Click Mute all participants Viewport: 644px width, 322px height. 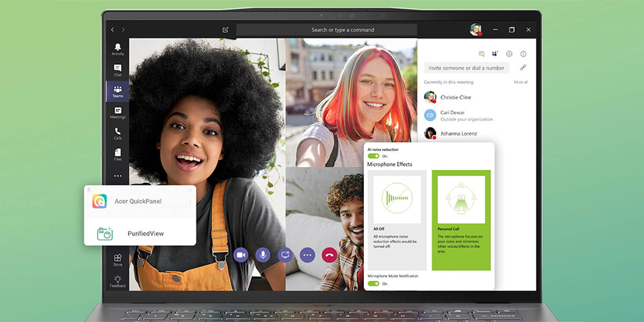[x=520, y=82]
